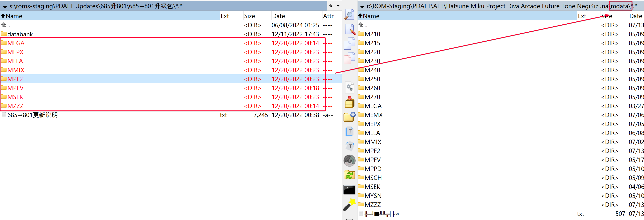Select the MYSN folder in the right panel

[501, 196]
